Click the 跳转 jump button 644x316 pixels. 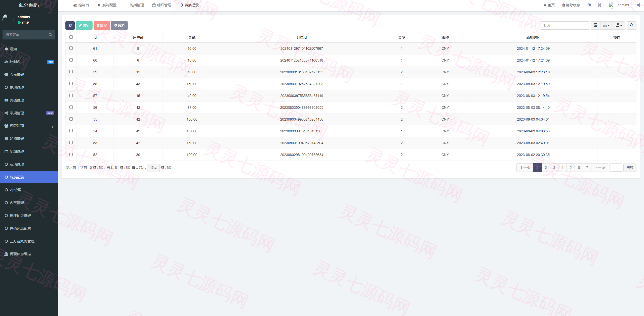pyautogui.click(x=630, y=168)
